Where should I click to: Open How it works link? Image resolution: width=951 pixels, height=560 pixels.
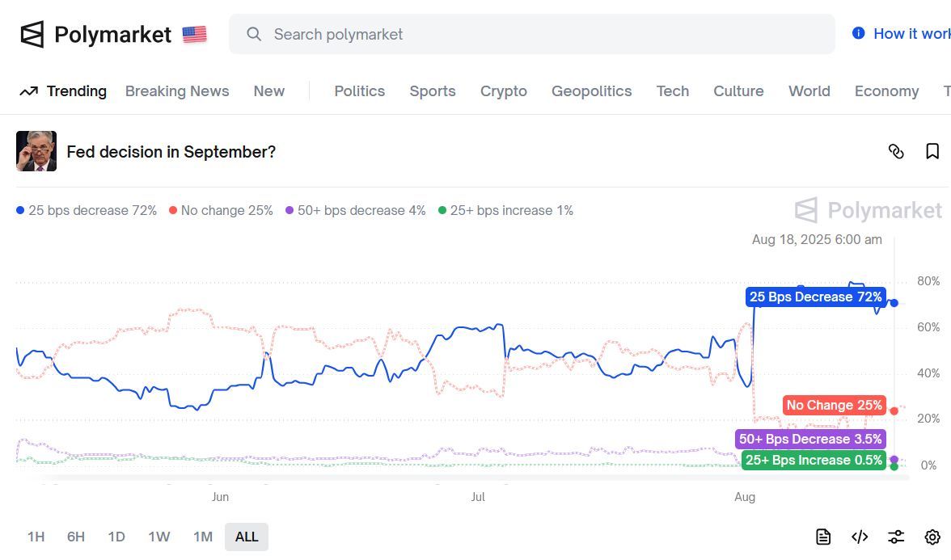tap(911, 34)
